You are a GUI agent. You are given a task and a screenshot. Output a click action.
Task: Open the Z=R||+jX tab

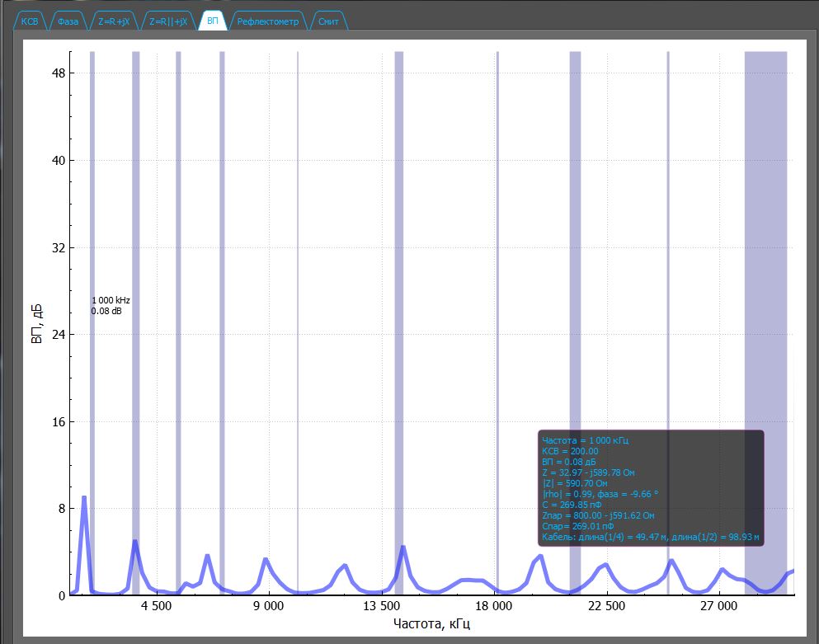(167, 22)
